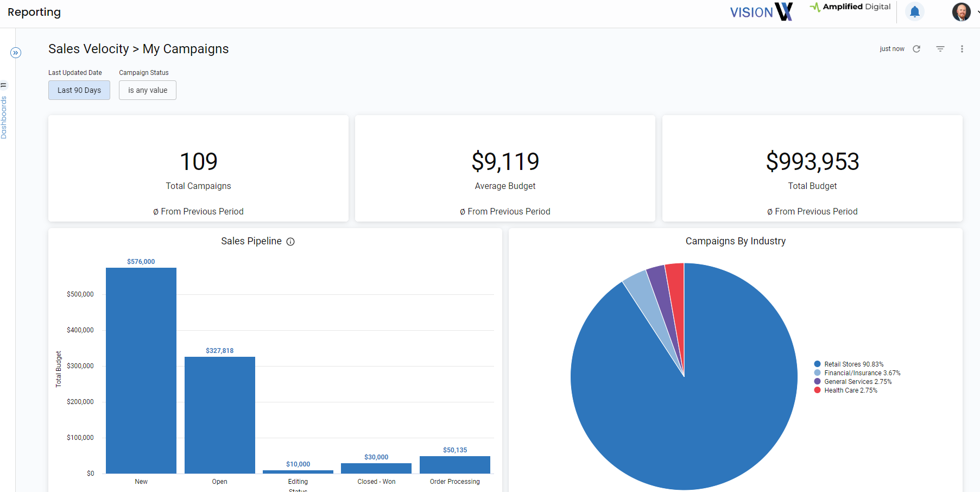
Task: Open the vertical Dashboards side tab
Action: click(x=4, y=117)
